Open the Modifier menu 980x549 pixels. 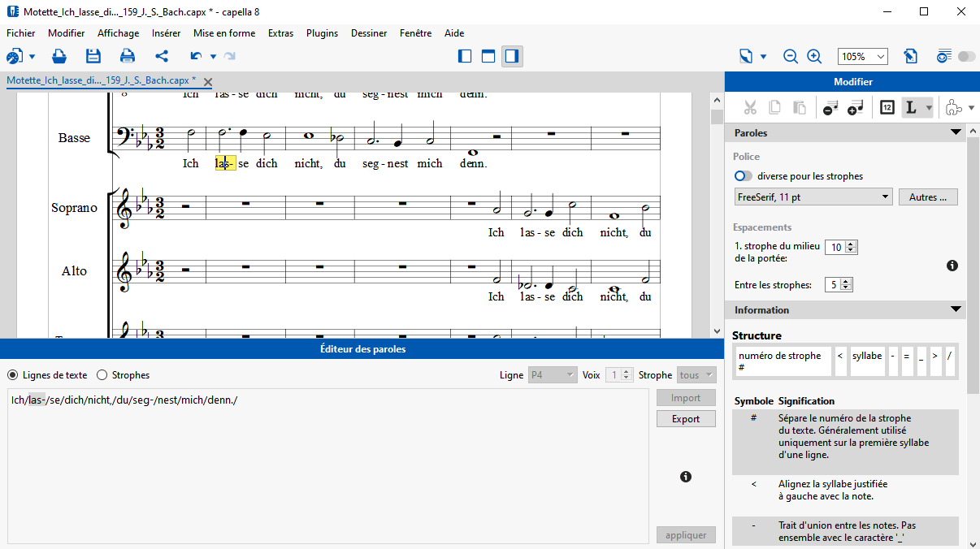(67, 33)
